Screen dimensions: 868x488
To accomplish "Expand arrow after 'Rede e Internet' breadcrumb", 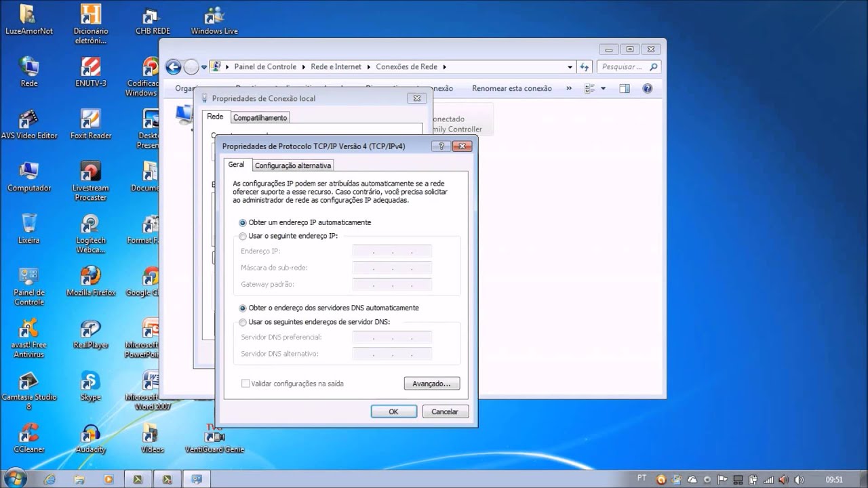I will click(368, 67).
